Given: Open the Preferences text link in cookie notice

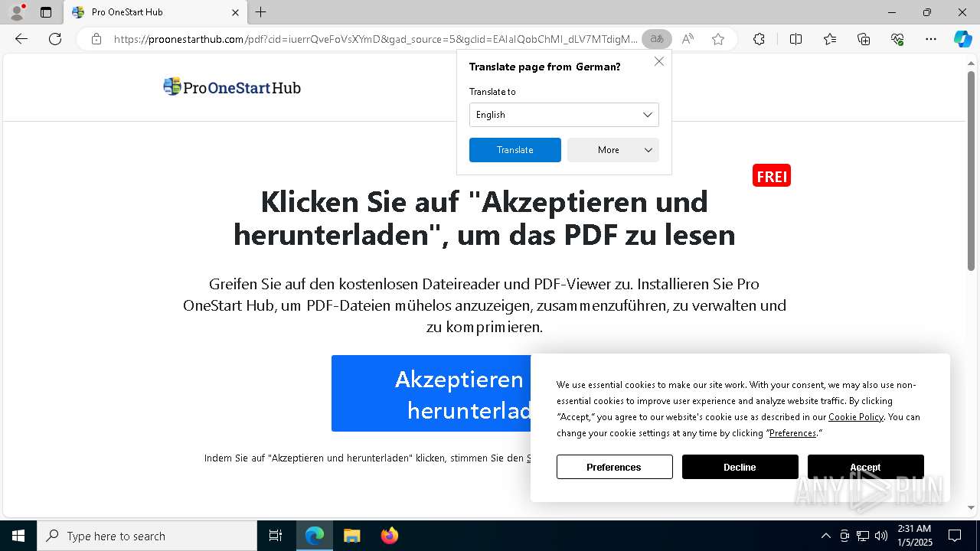Looking at the screenshot, I should 792,433.
